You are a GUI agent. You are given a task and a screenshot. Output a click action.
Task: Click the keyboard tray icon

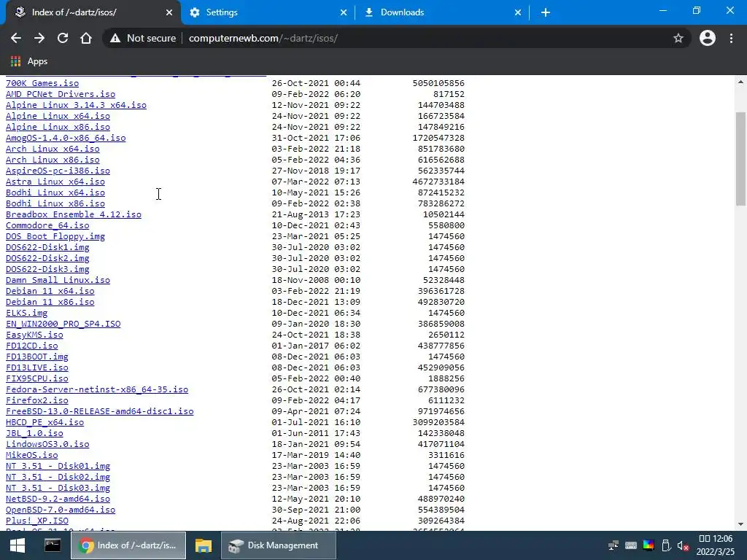tap(631, 545)
